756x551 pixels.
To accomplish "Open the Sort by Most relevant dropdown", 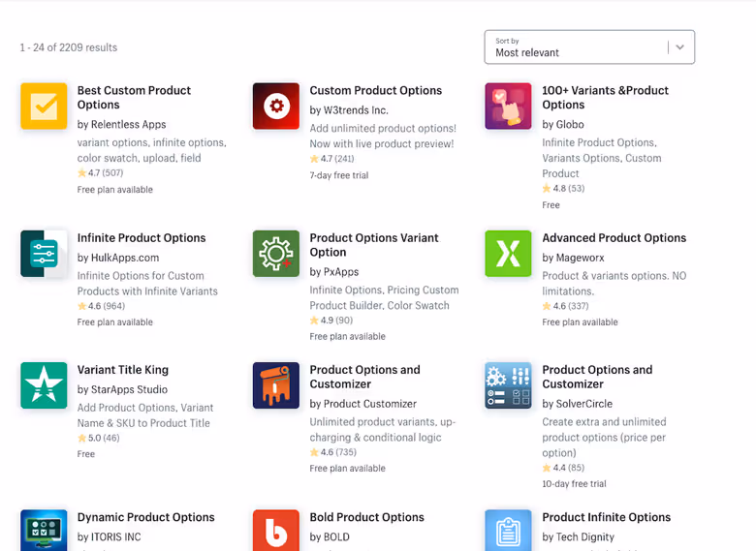I will (589, 47).
